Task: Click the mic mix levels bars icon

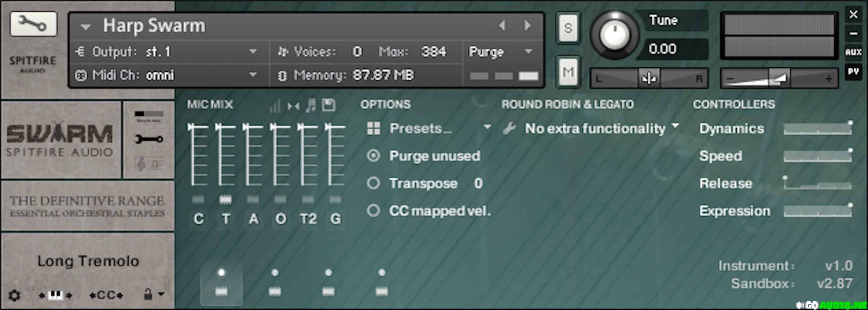Action: [275, 106]
